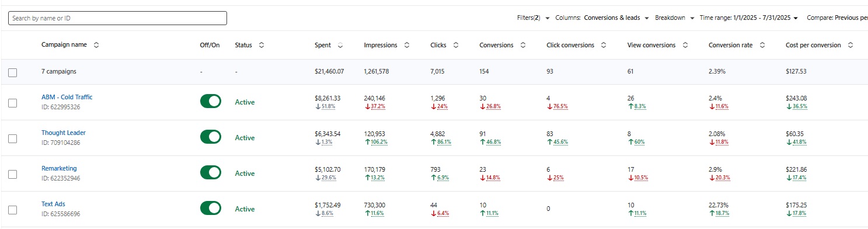This screenshot has height=229, width=868.
Task: Sort by Impressions column icon
Action: click(406, 45)
